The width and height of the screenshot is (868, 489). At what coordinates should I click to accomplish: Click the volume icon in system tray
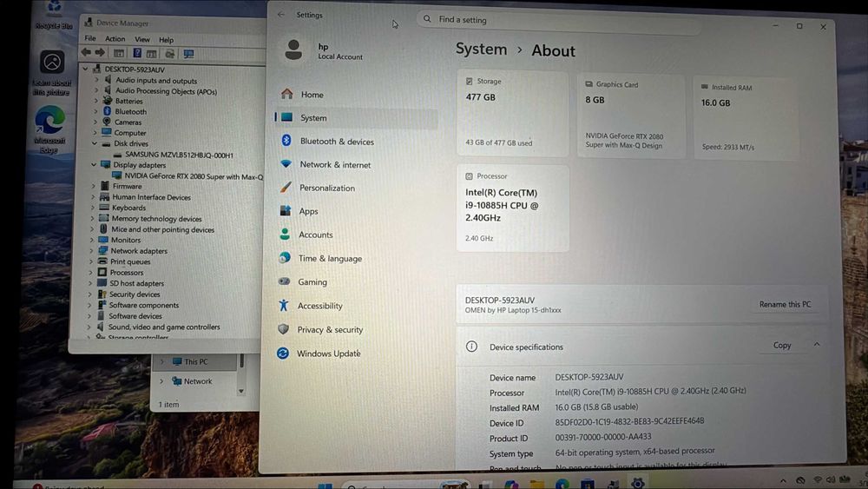(831, 479)
